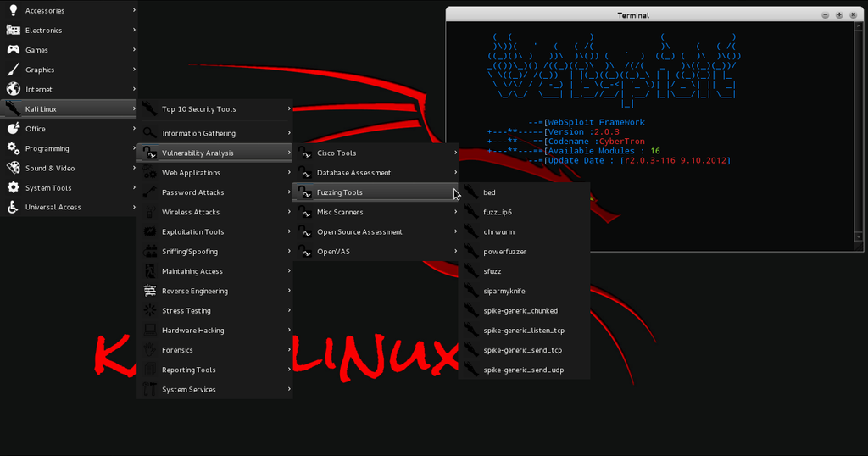Click the Password Attacks key icon
The width and height of the screenshot is (868, 456).
(149, 192)
